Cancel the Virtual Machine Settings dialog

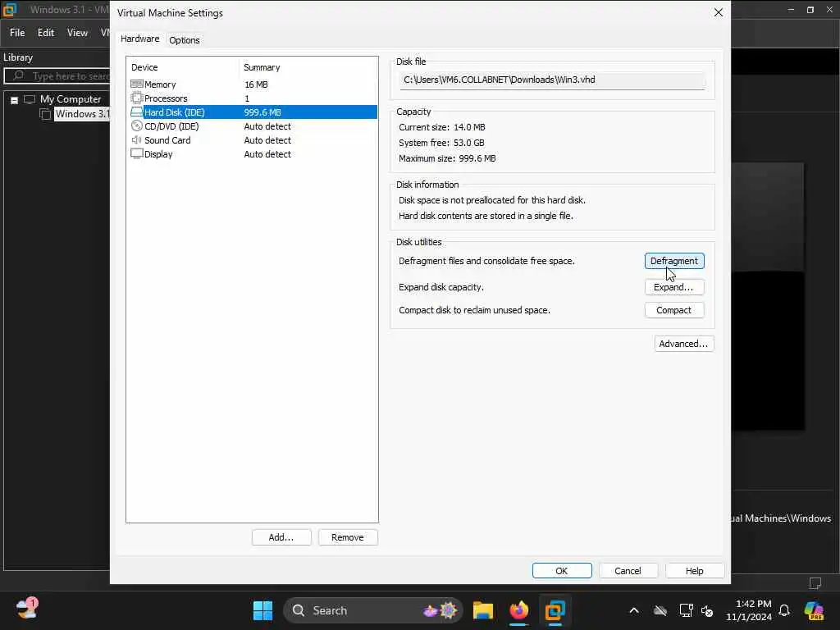point(628,571)
